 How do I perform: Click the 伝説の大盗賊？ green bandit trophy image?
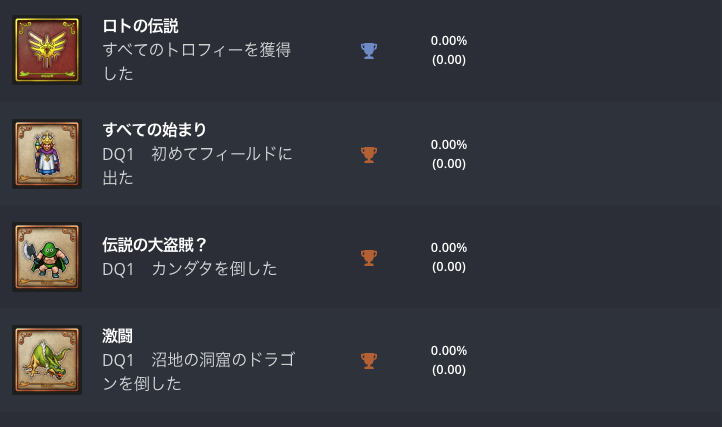(x=47, y=257)
